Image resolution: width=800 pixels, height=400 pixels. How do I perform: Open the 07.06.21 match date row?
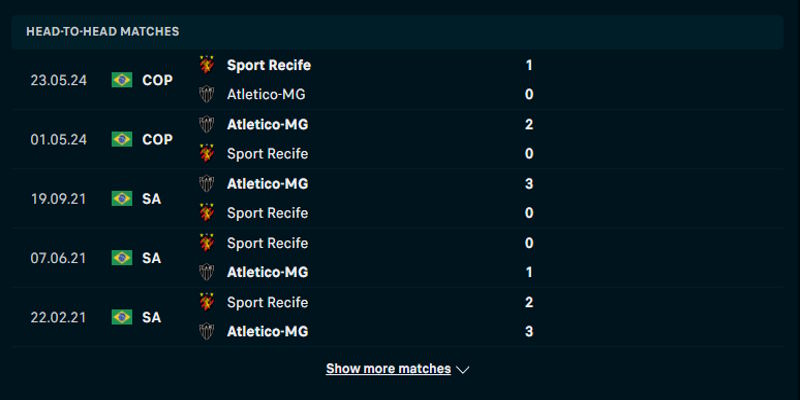point(58,258)
